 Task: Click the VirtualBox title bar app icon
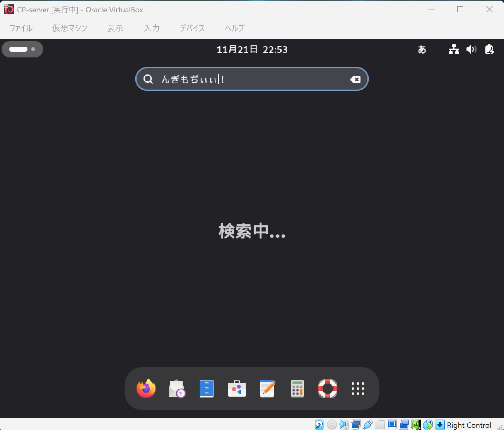9,9
